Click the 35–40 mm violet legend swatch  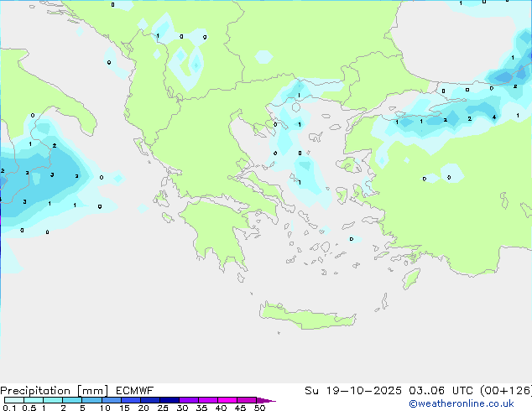(208, 400)
